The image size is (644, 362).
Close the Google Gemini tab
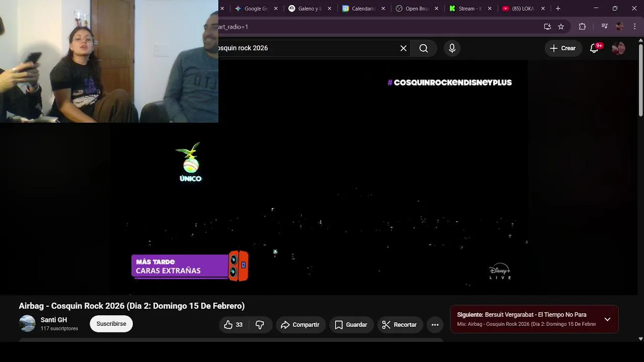pos(276,9)
